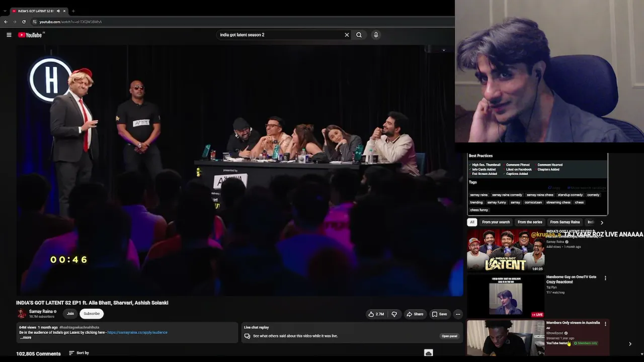The width and height of the screenshot is (644, 362).
Task: Open the samayraina.co apply audience link
Action: [137, 332]
